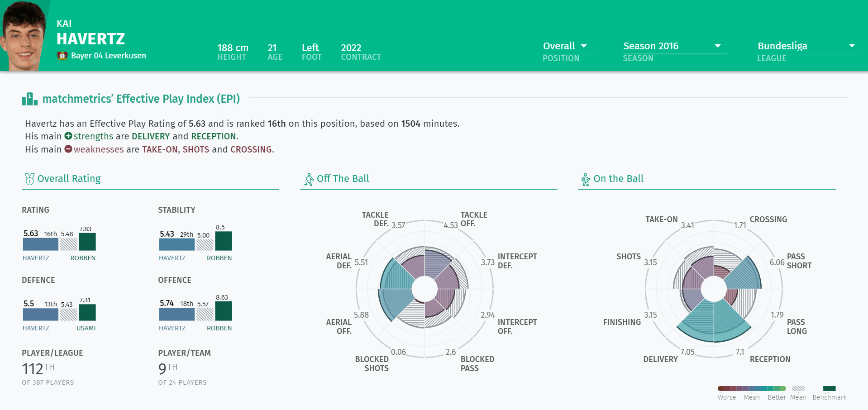Click the BLOCKED PASS radar label
Screen dimensions: 868x410
tap(477, 363)
